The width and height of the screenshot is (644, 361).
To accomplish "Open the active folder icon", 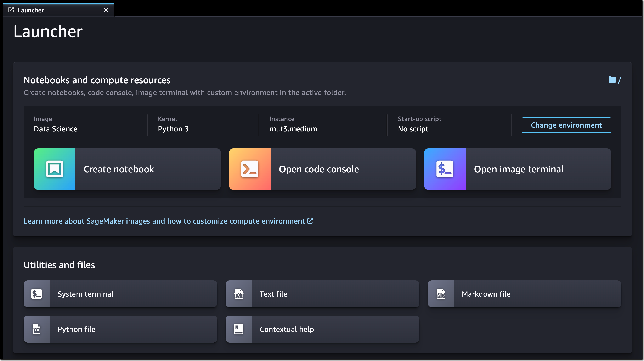I will 612,80.
